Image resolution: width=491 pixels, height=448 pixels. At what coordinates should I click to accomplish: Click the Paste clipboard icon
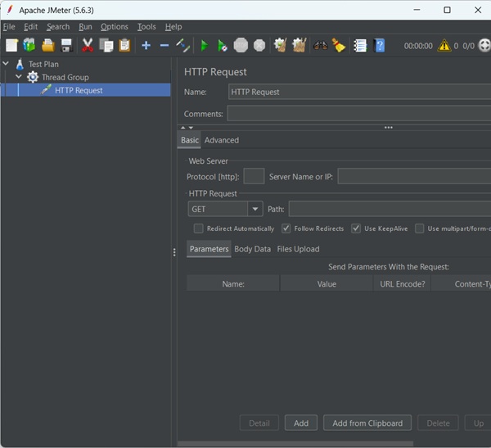[x=124, y=46]
